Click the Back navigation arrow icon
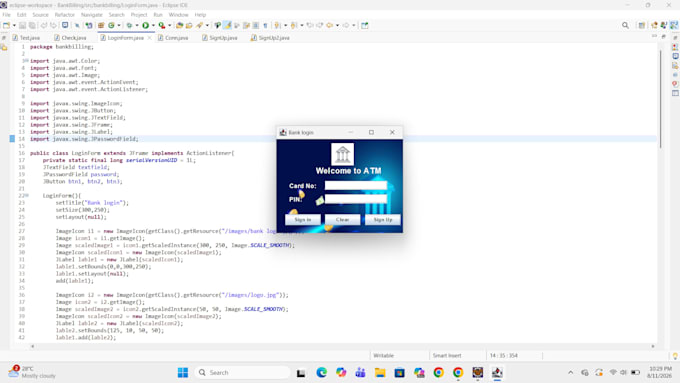Viewport: 680px width, 383px height. [330, 26]
